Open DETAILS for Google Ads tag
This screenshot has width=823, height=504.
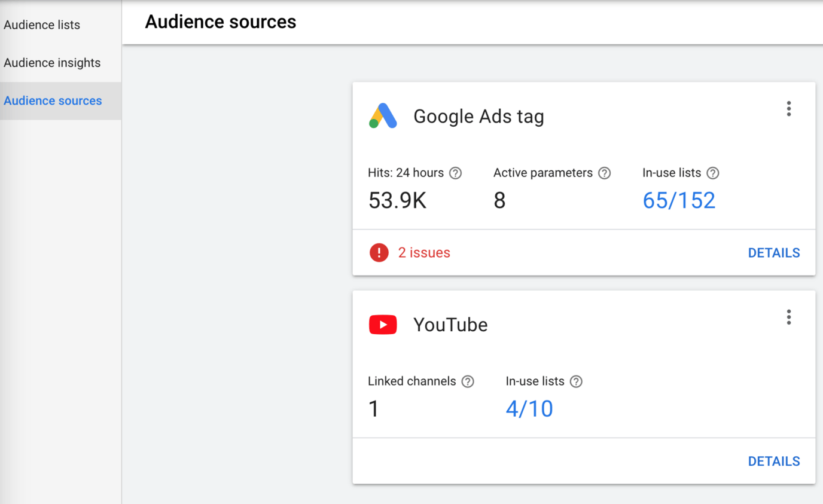point(774,253)
